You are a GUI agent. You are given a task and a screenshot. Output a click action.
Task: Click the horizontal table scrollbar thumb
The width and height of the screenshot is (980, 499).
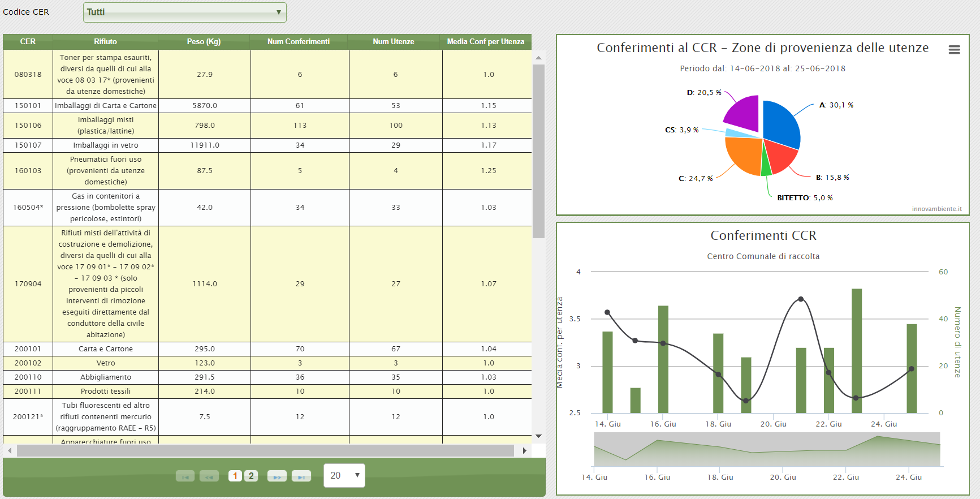click(x=265, y=450)
